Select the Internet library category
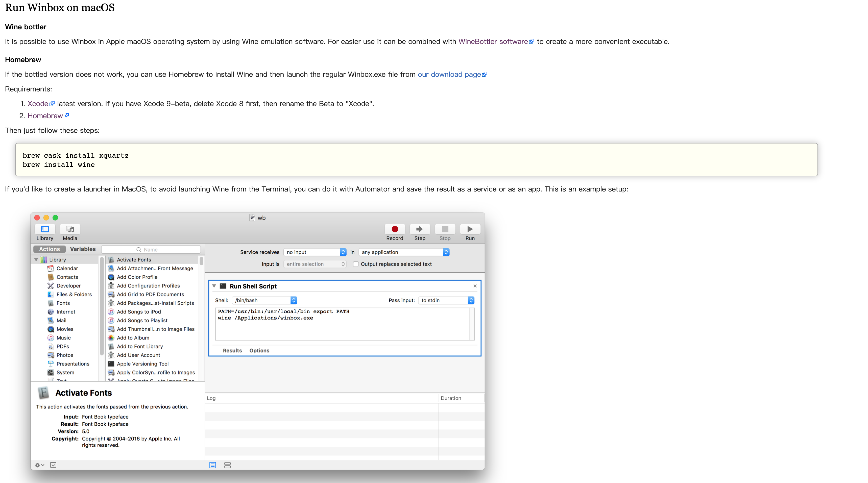This screenshot has width=868, height=483. click(x=66, y=312)
